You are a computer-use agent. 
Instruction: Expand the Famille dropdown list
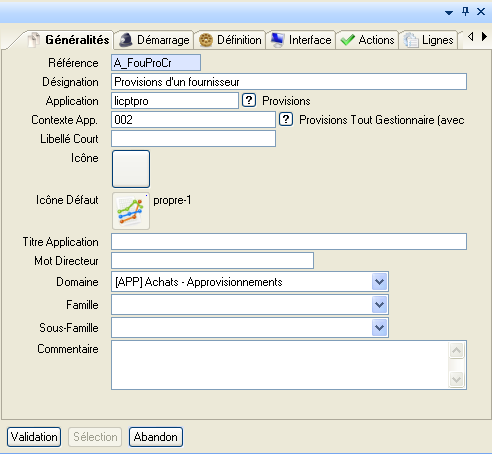pyautogui.click(x=379, y=305)
